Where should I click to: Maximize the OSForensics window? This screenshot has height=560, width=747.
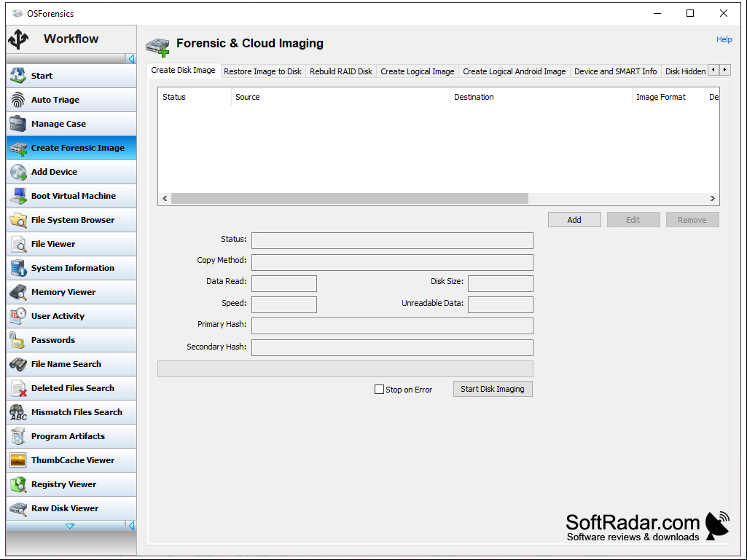(x=690, y=13)
